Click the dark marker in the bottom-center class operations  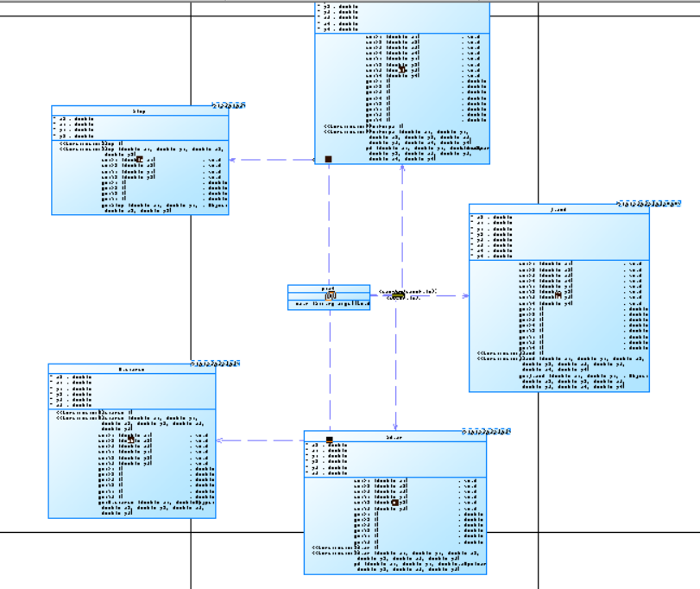395,503
